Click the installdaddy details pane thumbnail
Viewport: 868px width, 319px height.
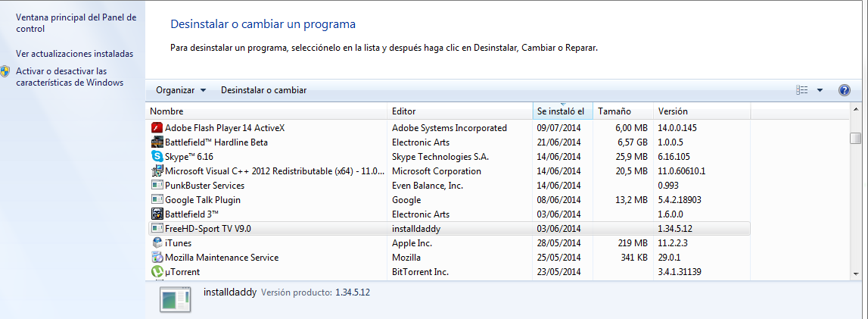click(x=175, y=299)
